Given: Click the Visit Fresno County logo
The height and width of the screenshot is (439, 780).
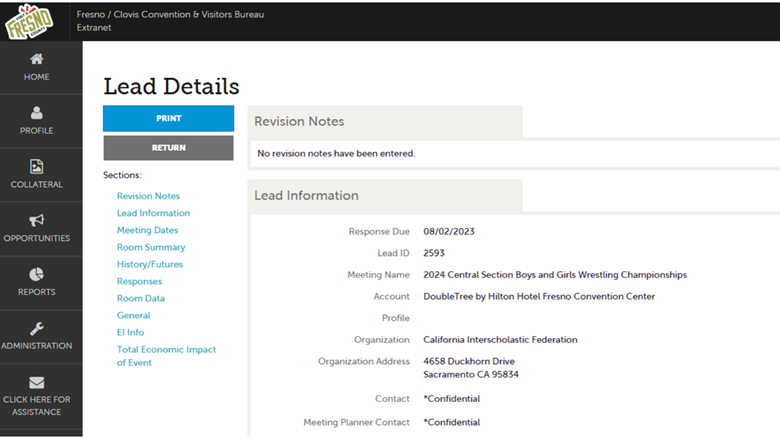Looking at the screenshot, I should point(29,21).
